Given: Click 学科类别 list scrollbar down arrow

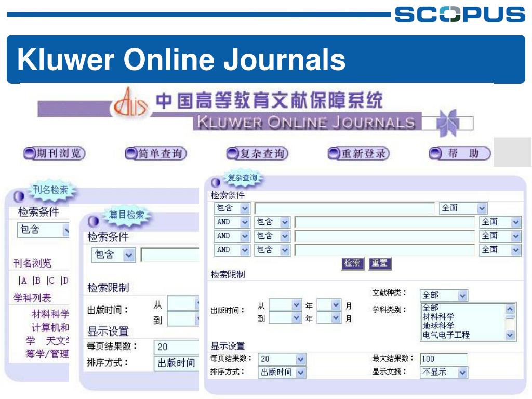Looking at the screenshot, I should tap(510, 335).
